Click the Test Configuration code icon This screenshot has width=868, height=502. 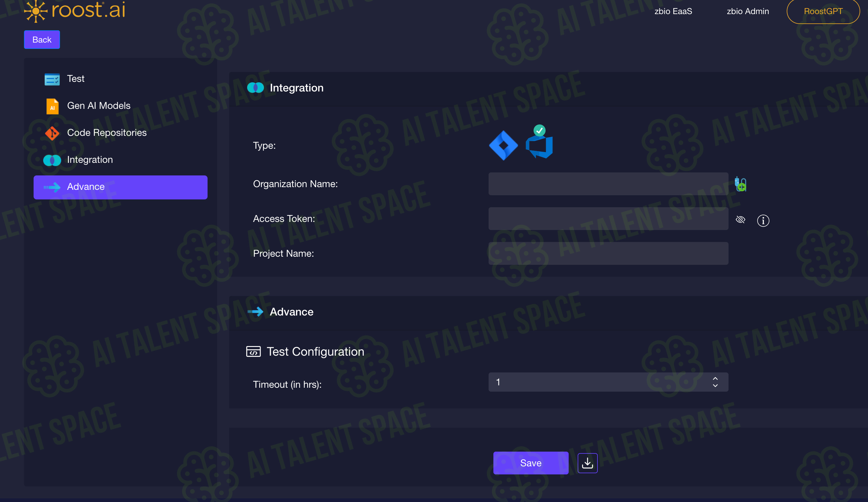[253, 351]
